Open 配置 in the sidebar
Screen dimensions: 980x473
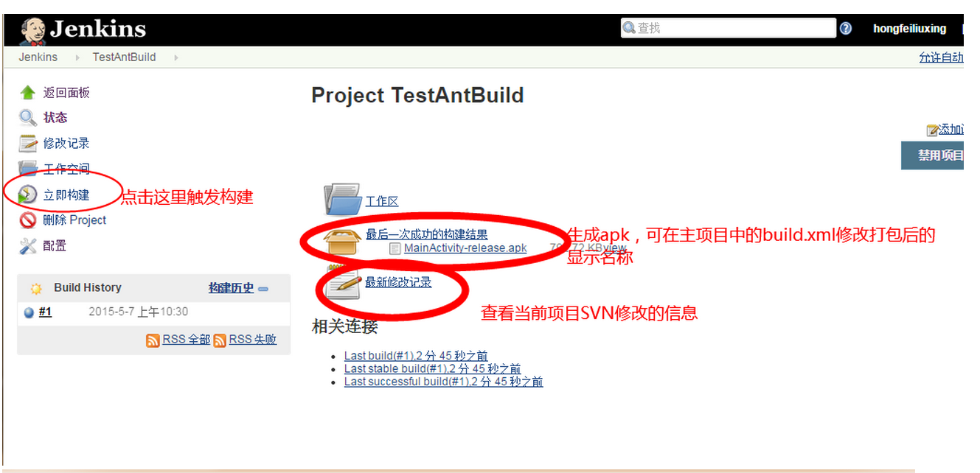(55, 245)
